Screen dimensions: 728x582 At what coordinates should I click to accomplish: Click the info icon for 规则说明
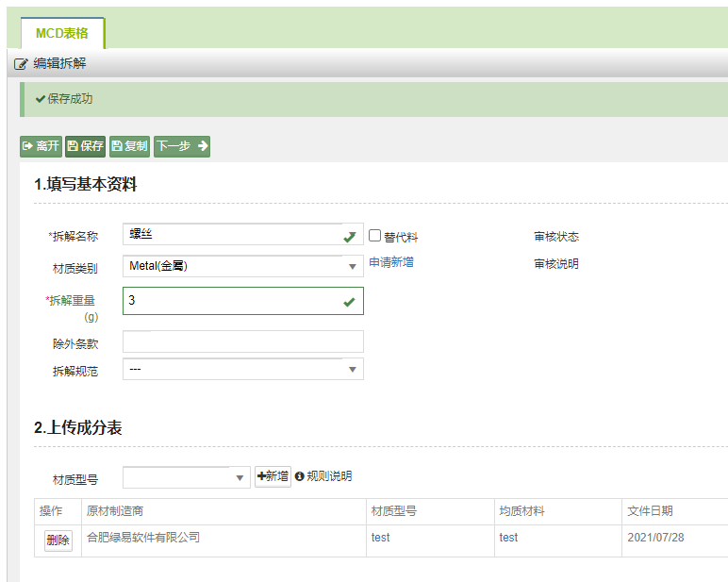click(x=300, y=476)
